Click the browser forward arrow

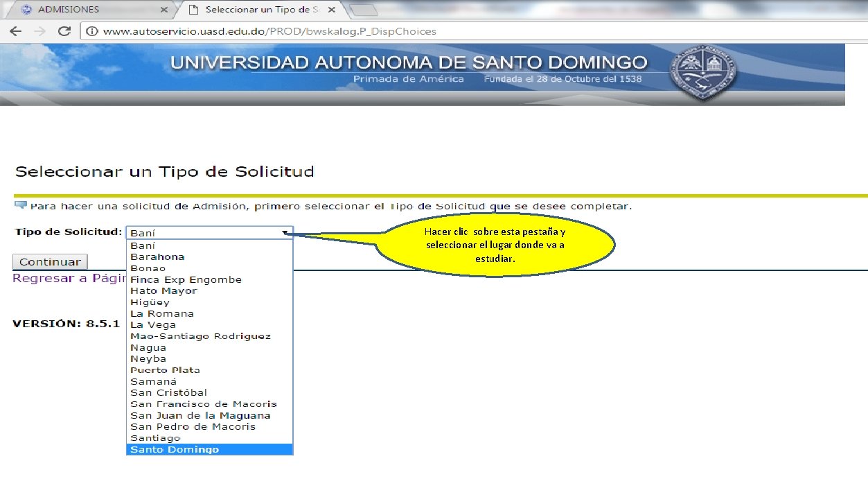click(x=40, y=31)
